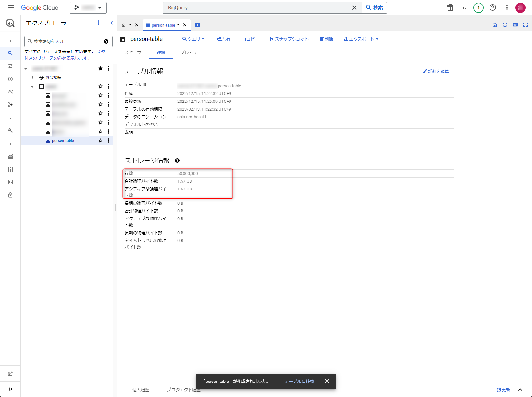Image resolution: width=532 pixels, height=397 pixels.
Task: Open the home tab dropdown arrow
Action: [x=130, y=25]
